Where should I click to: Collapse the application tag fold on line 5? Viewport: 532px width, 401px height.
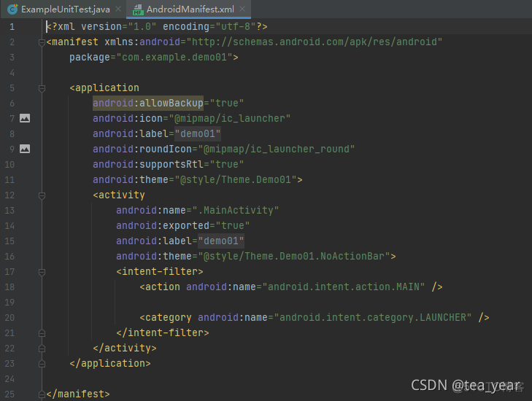(42, 88)
